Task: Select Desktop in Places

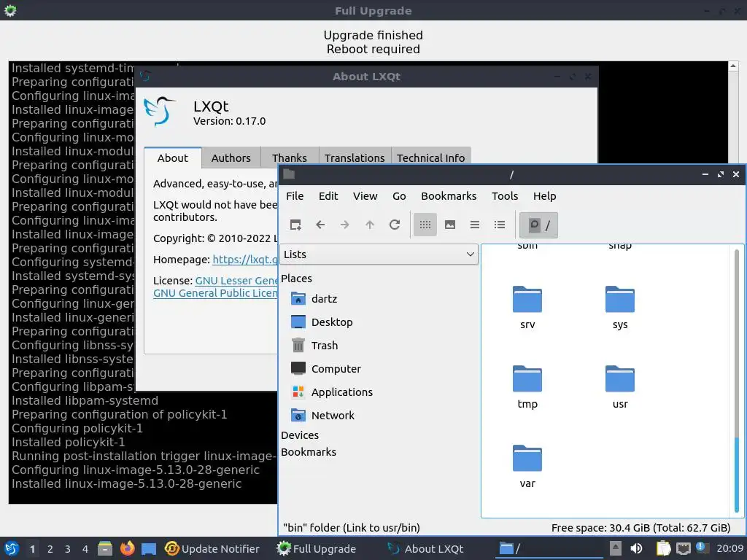Action: [x=322, y=322]
